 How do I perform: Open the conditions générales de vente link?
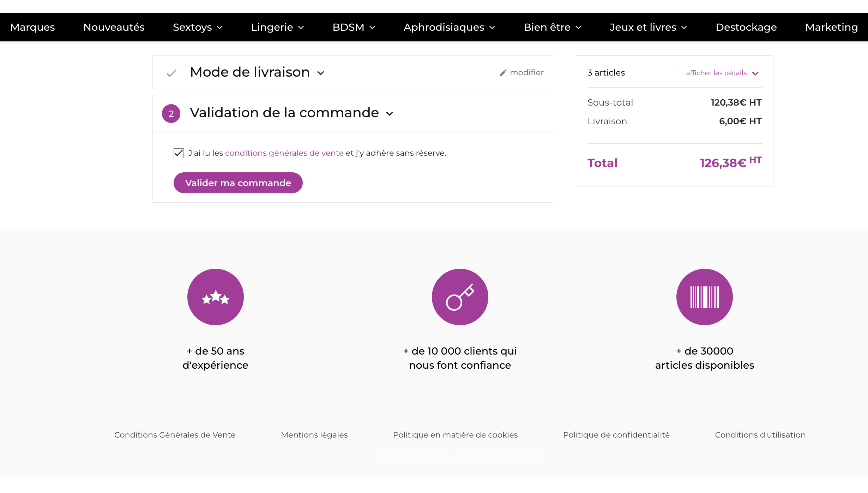click(x=284, y=153)
